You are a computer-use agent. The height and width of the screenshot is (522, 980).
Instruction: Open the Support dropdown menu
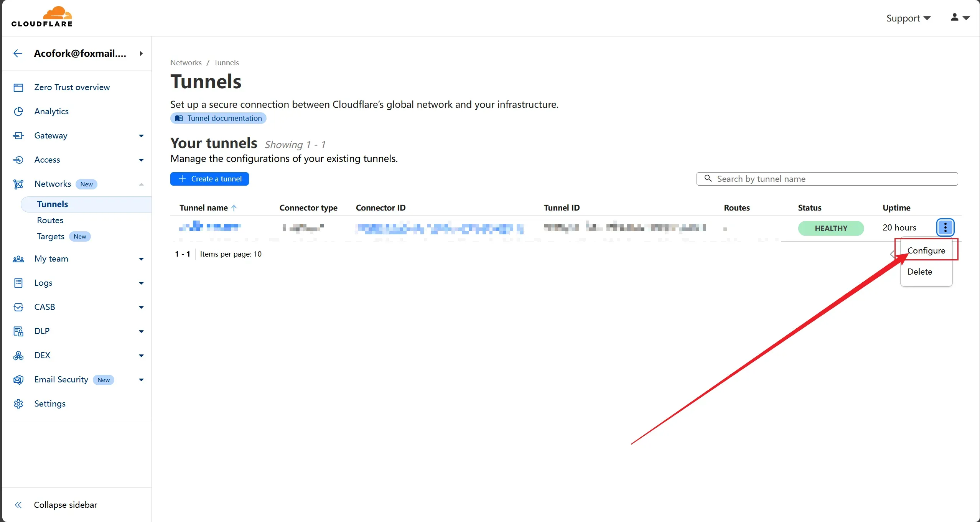point(908,18)
